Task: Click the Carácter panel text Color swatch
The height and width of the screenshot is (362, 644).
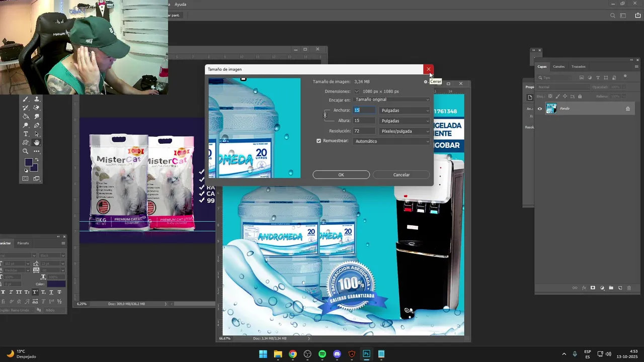Action: pos(56,284)
